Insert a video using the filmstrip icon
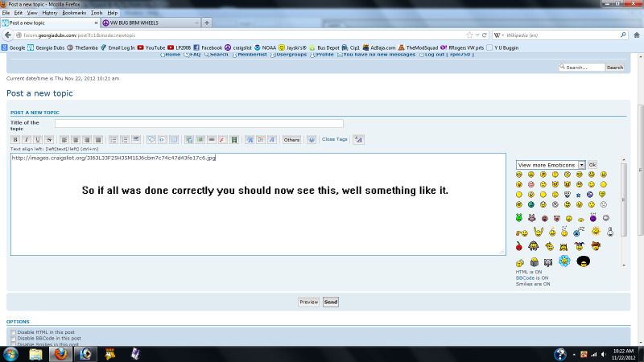Viewport: 644px width, 362px height. click(x=234, y=139)
